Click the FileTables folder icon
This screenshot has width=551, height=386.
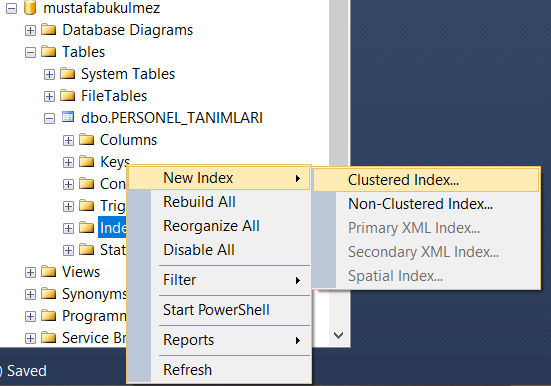point(67,95)
